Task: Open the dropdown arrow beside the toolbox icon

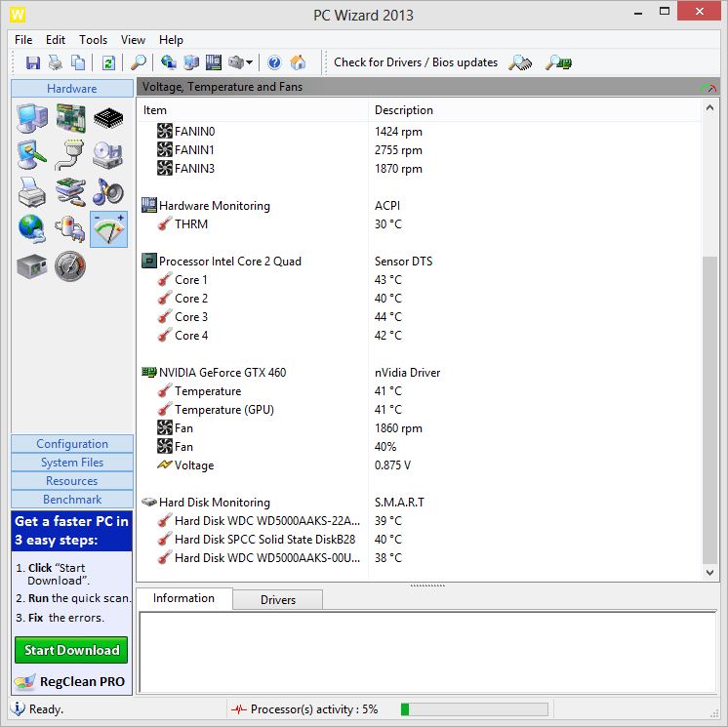Action: coord(249,62)
